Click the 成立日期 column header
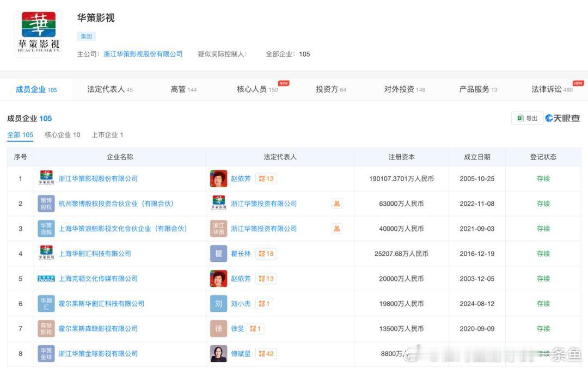This screenshot has height=368, width=588. [x=477, y=157]
